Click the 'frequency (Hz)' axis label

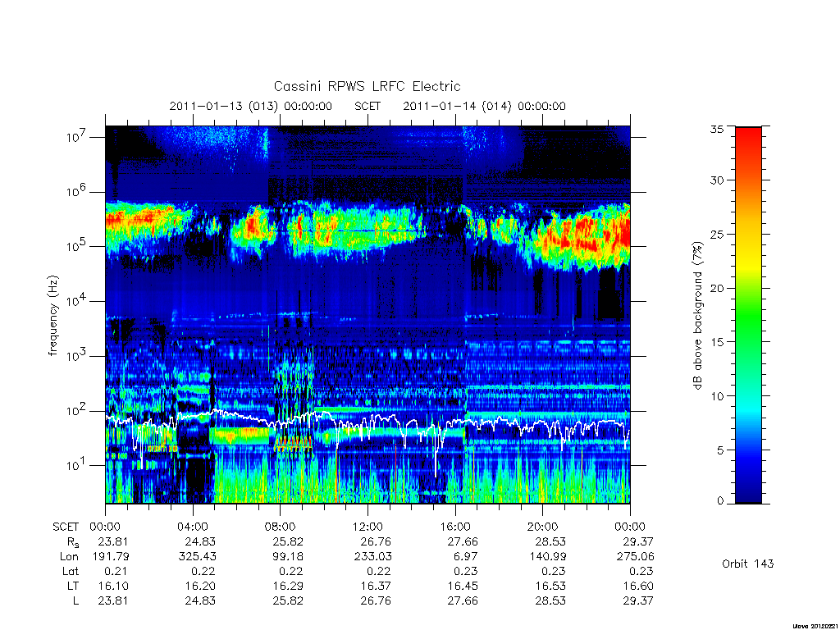(52, 316)
